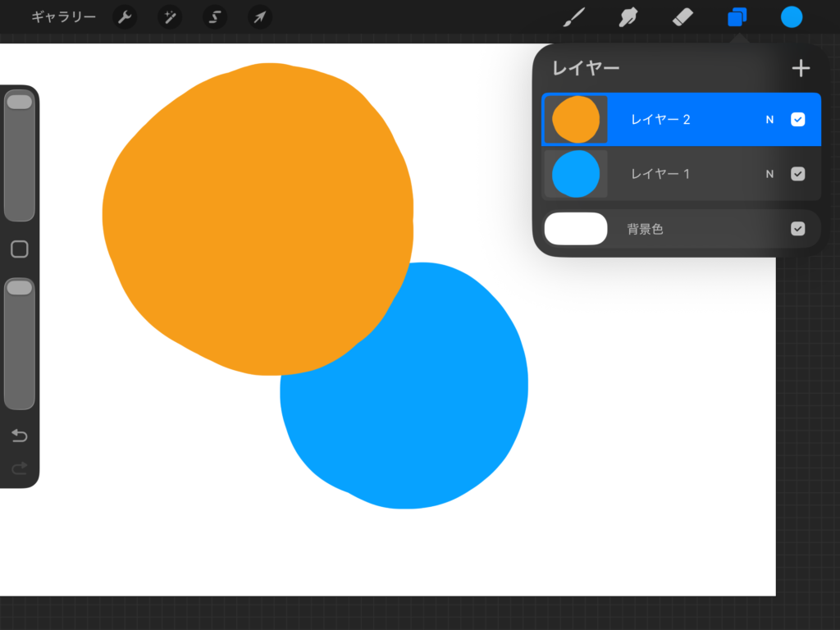The image size is (840, 630).
Task: Return to ギャラリー
Action: [x=63, y=17]
